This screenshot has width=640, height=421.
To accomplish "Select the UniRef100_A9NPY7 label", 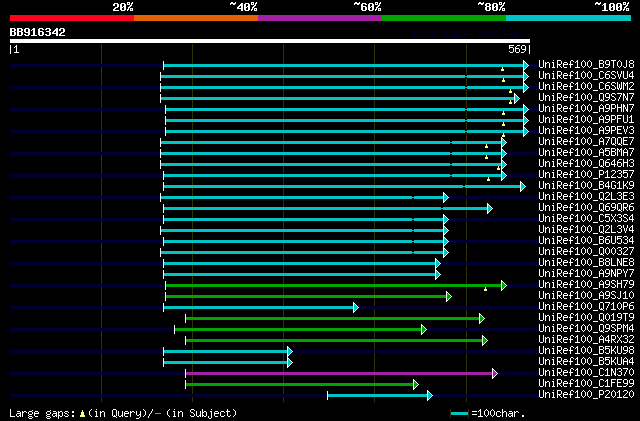I will click(x=586, y=273).
